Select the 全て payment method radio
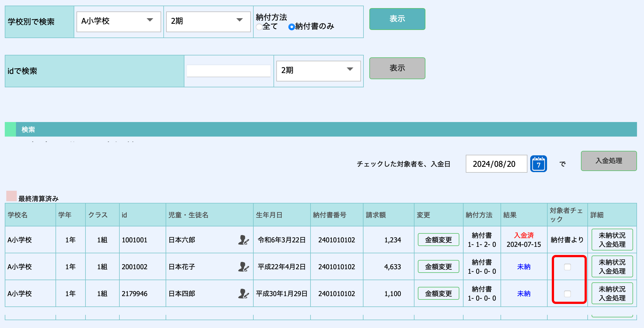Viewport: 644px width, 328px height. coord(259,27)
